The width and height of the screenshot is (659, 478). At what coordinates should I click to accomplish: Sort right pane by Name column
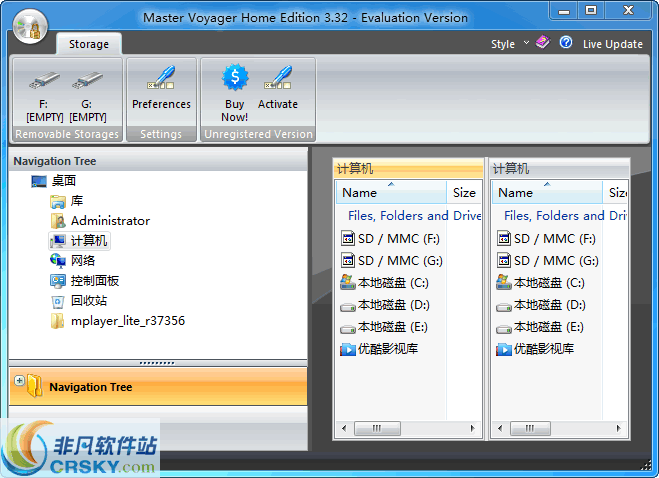pyautogui.click(x=547, y=193)
